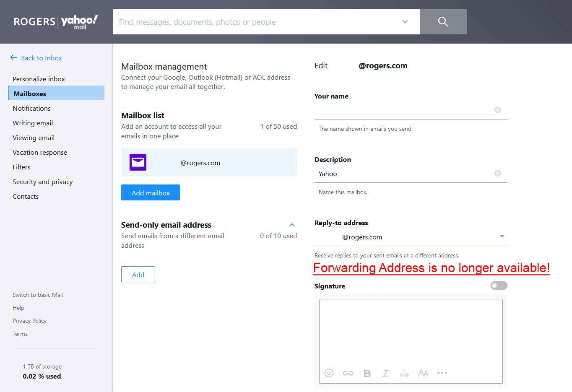Go back to Inbox

point(36,58)
